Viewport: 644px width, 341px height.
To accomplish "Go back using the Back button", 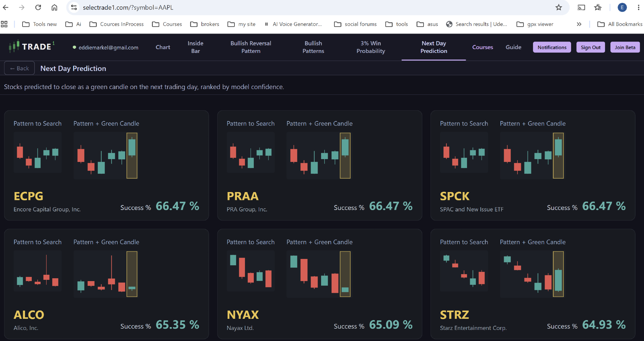I will pyautogui.click(x=19, y=68).
